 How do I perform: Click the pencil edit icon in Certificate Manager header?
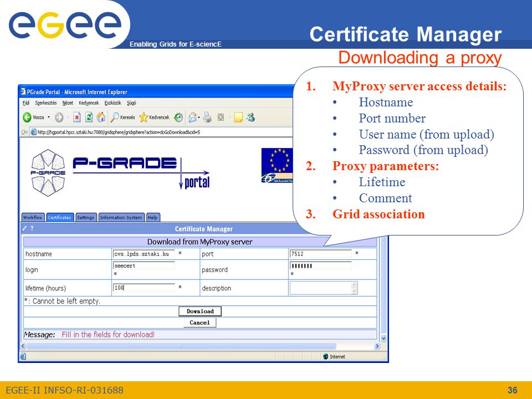25,228
